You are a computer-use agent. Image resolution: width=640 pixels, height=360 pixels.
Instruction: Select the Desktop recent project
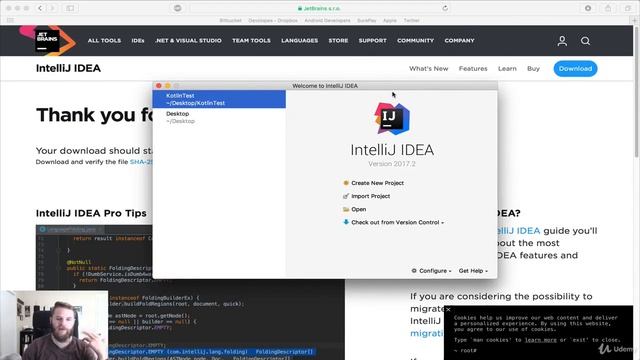click(x=219, y=117)
